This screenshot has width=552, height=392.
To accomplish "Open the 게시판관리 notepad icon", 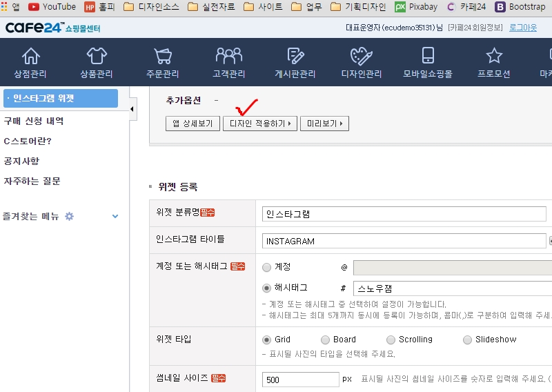I will (x=295, y=57).
